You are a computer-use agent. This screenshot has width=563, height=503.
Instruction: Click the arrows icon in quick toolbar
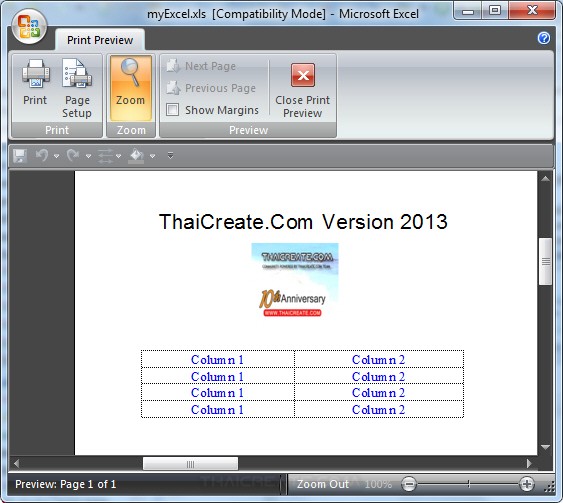pyautogui.click(x=105, y=156)
